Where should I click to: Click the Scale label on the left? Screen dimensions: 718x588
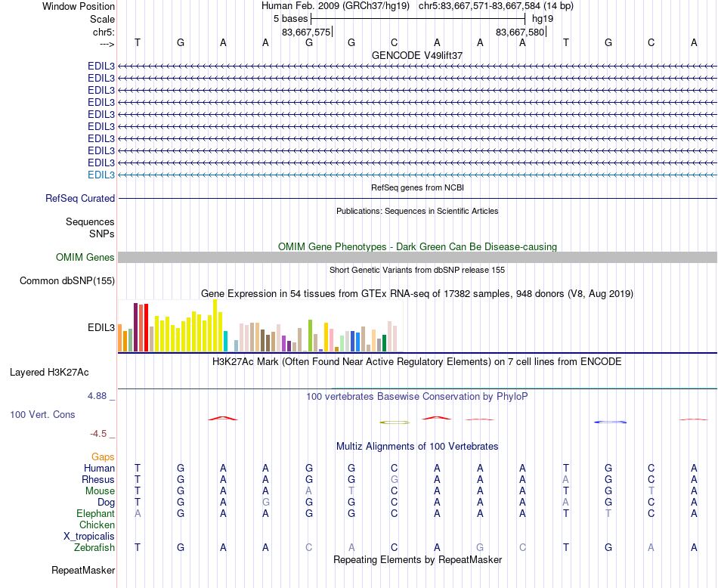[x=102, y=19]
